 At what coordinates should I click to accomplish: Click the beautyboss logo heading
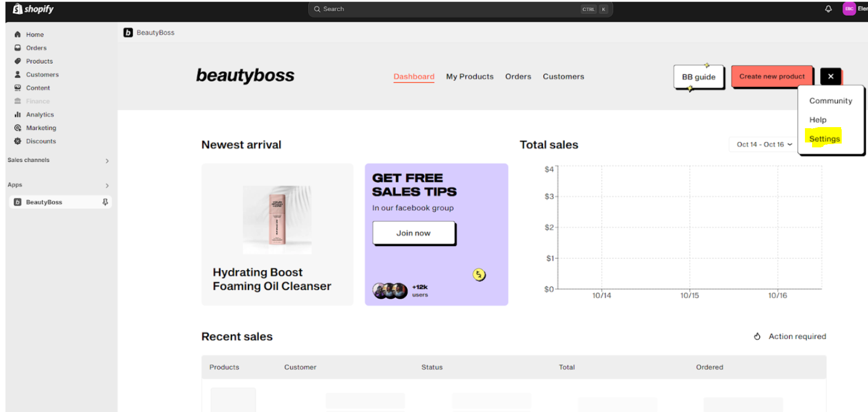pos(245,76)
